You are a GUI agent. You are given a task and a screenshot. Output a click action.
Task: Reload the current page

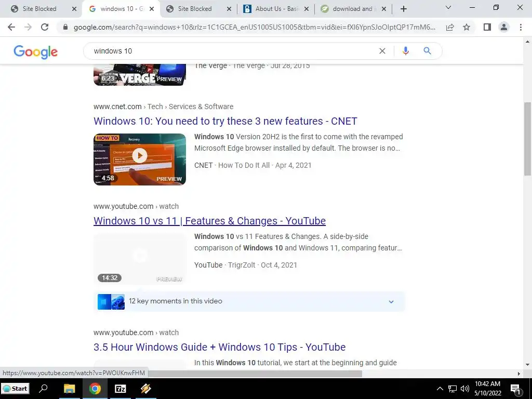(x=45, y=27)
